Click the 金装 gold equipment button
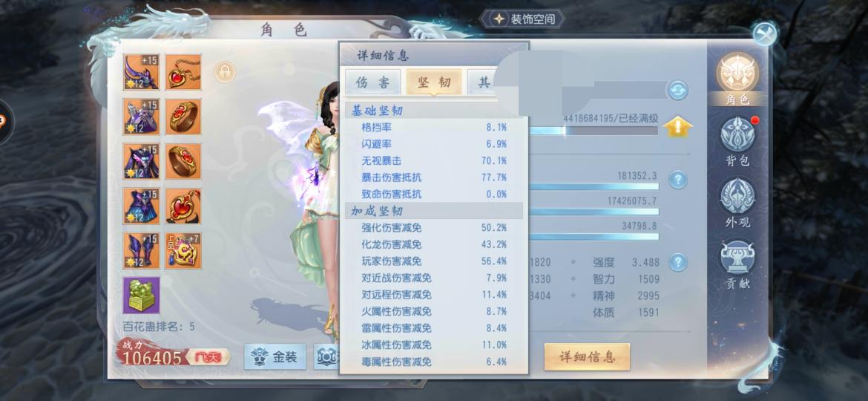The image size is (868, 401). 274,357
